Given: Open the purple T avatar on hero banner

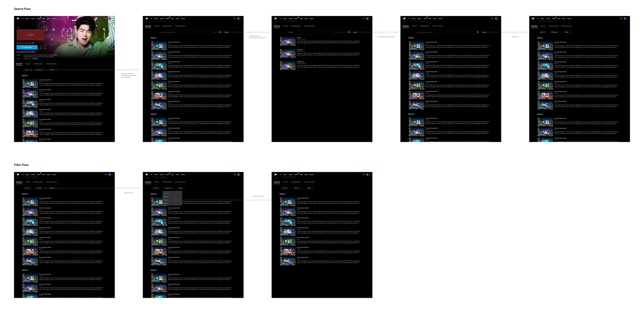Looking at the screenshot, I should point(109,19).
